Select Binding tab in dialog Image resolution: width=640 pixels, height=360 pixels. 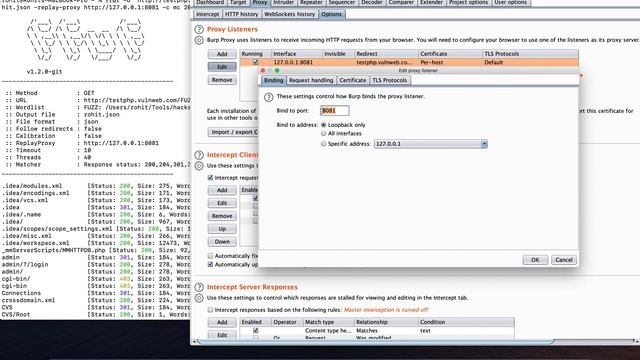click(x=273, y=80)
